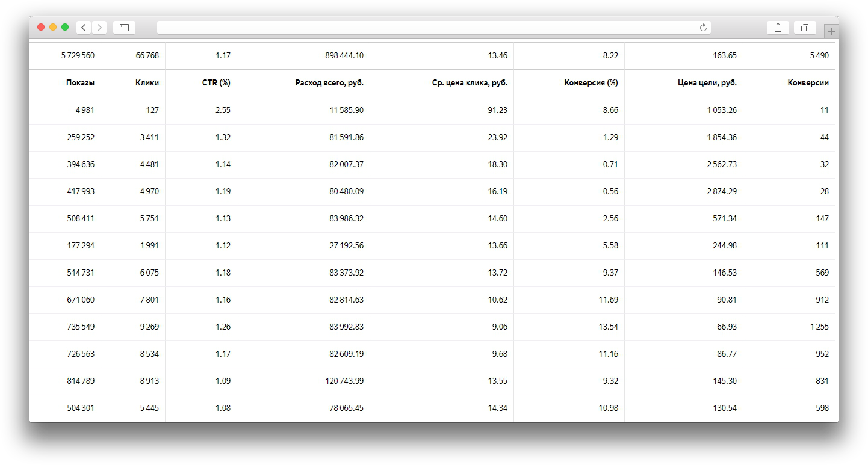This screenshot has width=868, height=465.
Task: Select spend cell 78 065.45
Action: point(346,408)
